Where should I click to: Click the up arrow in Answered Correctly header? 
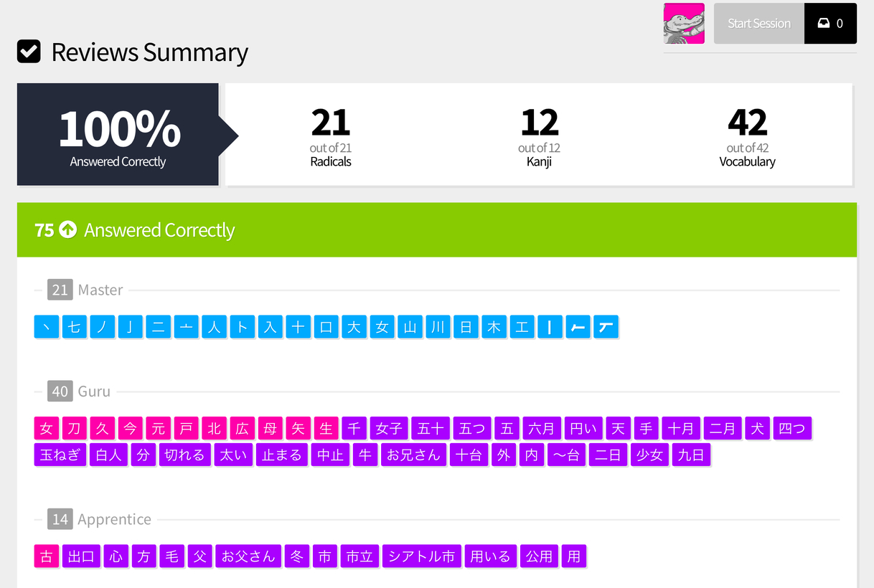click(67, 229)
